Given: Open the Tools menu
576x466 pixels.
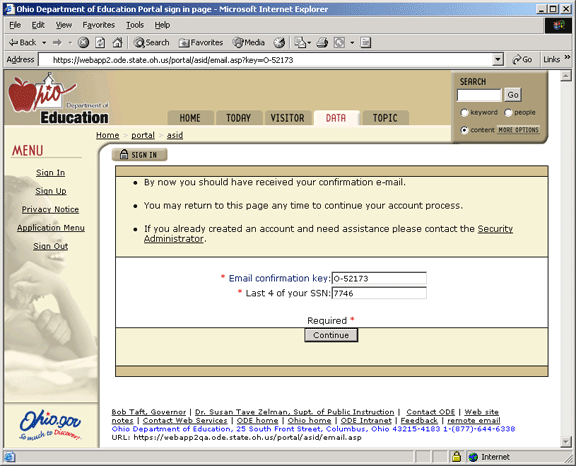Looking at the screenshot, I should pos(135,25).
